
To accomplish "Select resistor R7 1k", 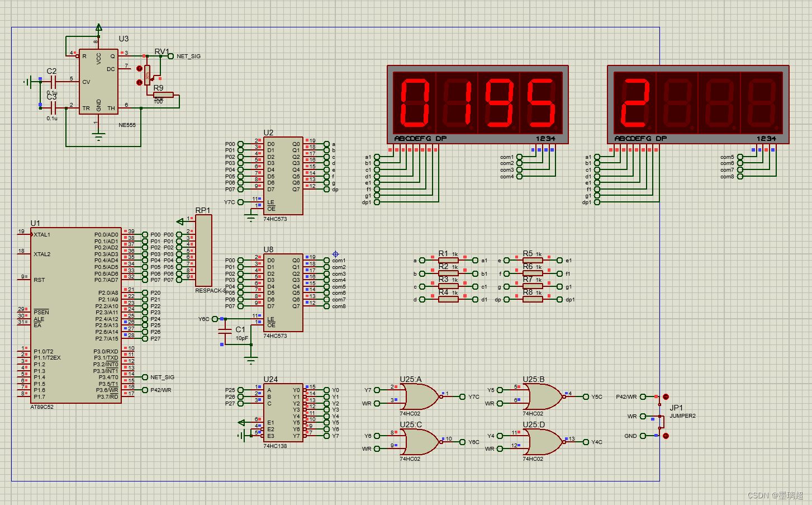I will coord(533,286).
